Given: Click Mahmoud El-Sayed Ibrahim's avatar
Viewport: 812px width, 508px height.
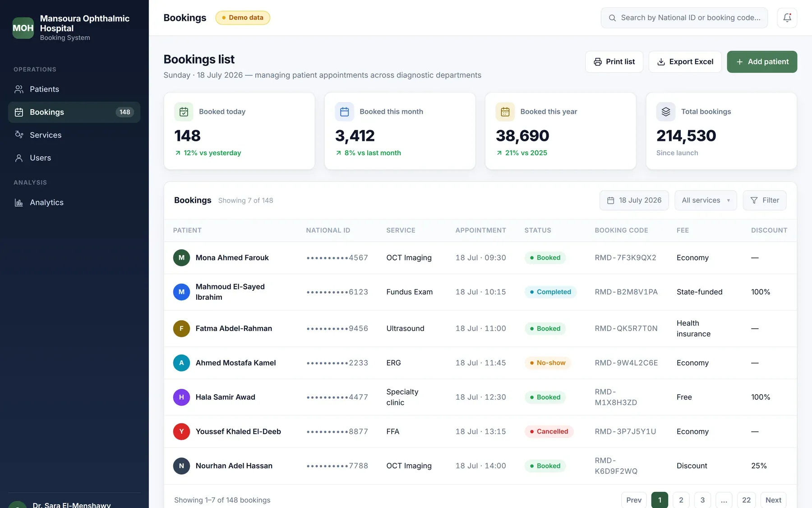Looking at the screenshot, I should tap(181, 292).
